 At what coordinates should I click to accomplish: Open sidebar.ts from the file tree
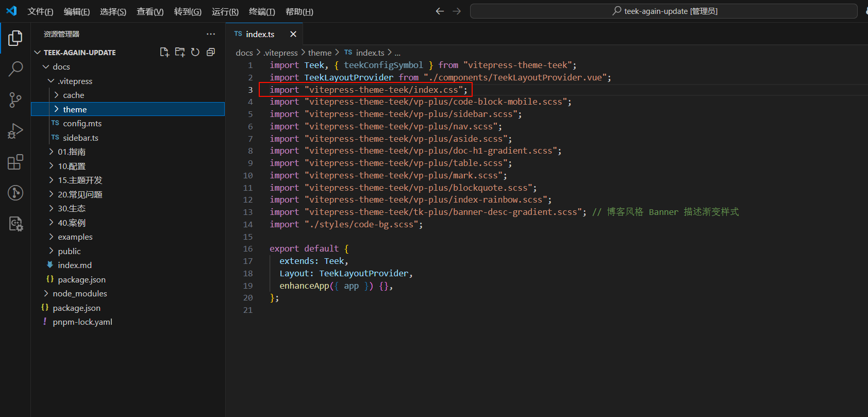click(80, 138)
